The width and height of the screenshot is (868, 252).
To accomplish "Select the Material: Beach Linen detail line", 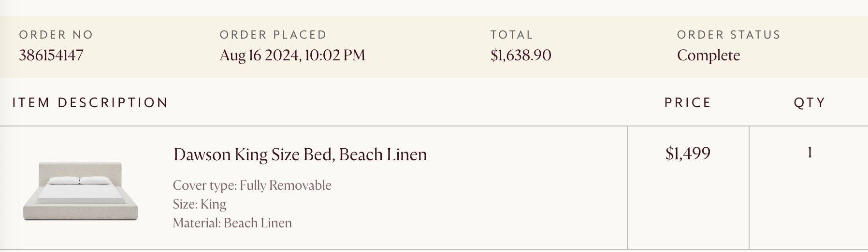I will coord(232,223).
